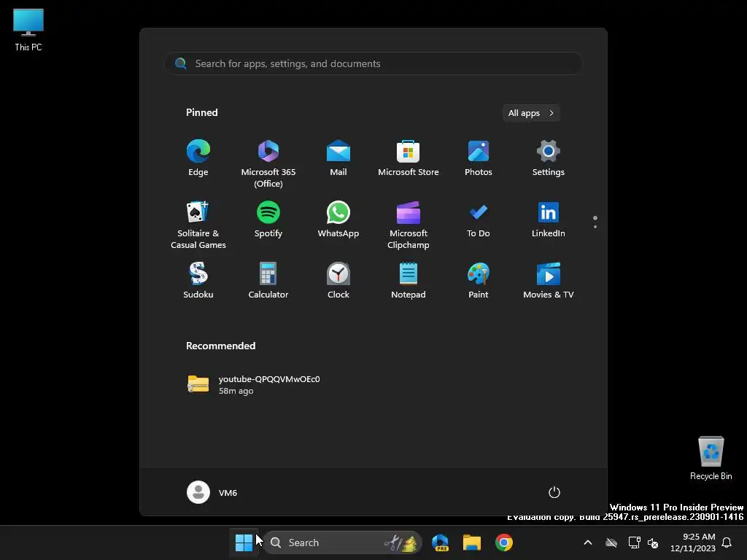Focus the Start menu search box
747x560 pixels.
coord(373,63)
